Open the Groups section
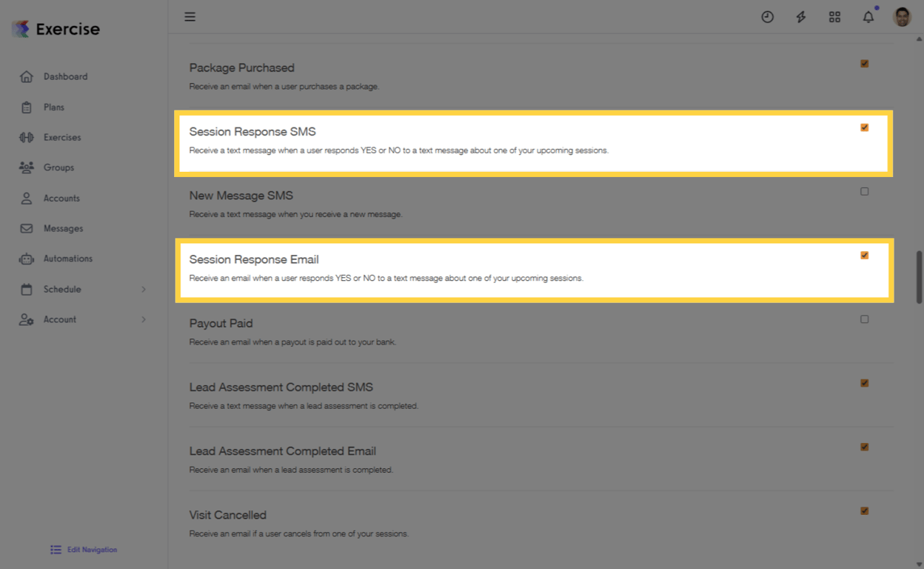 click(59, 167)
